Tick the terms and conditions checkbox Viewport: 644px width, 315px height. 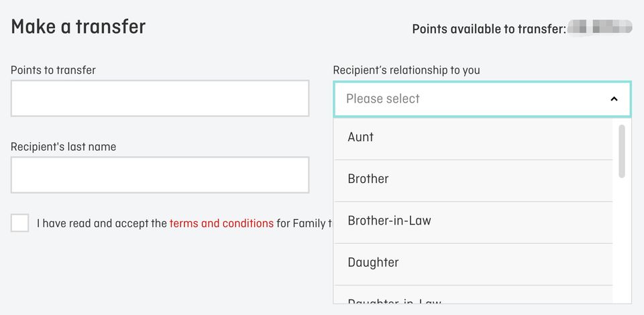(20, 223)
